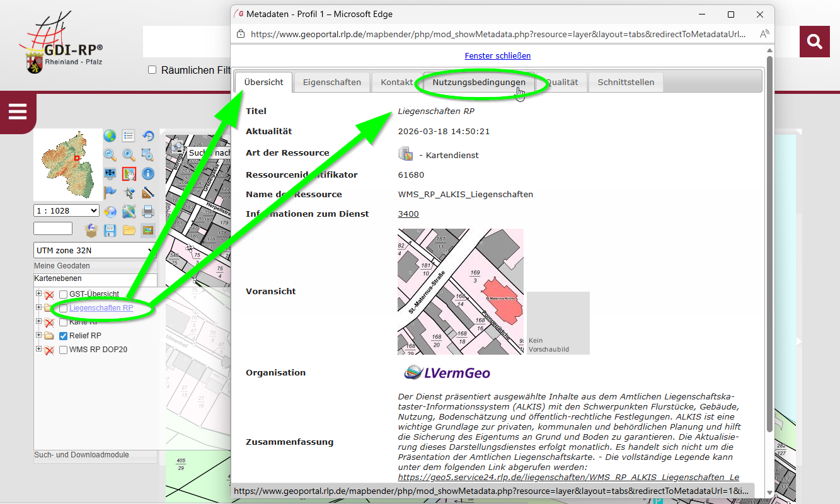Click the Fenster schließen link
Screen dimensions: 840x504
497,56
